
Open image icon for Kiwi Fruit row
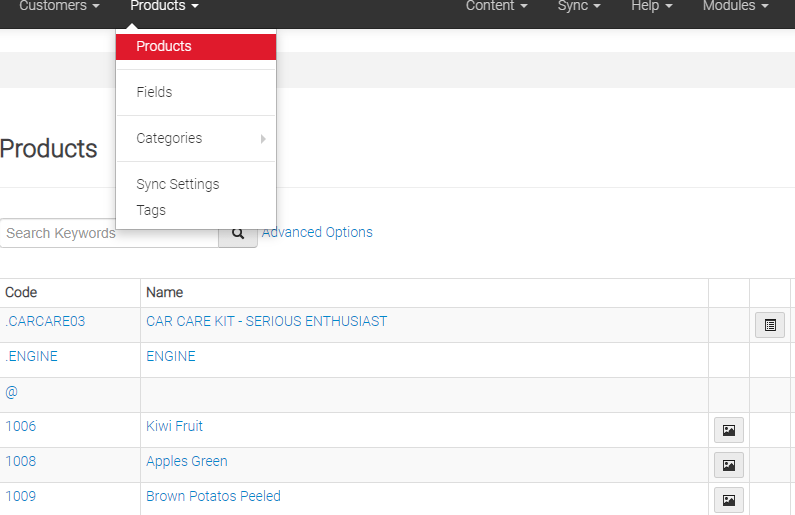point(729,430)
